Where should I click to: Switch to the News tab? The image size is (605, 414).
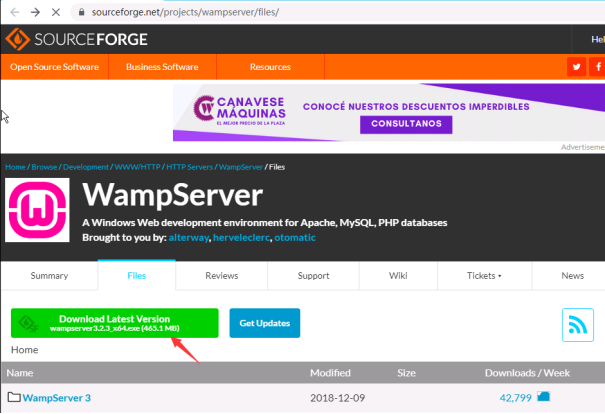572,275
